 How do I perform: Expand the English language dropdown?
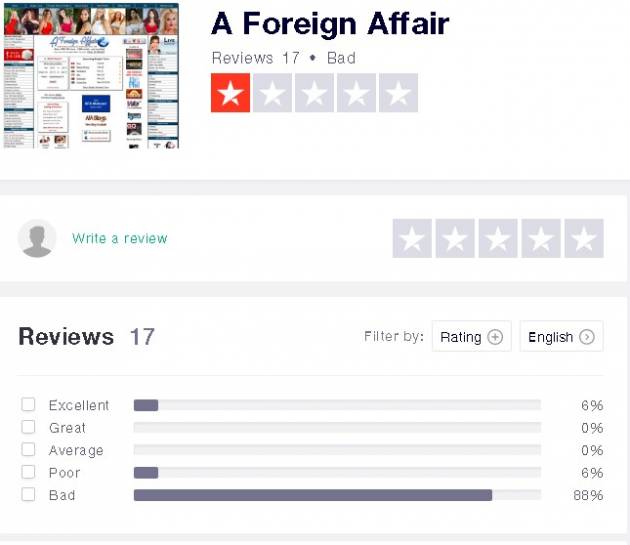(561, 337)
